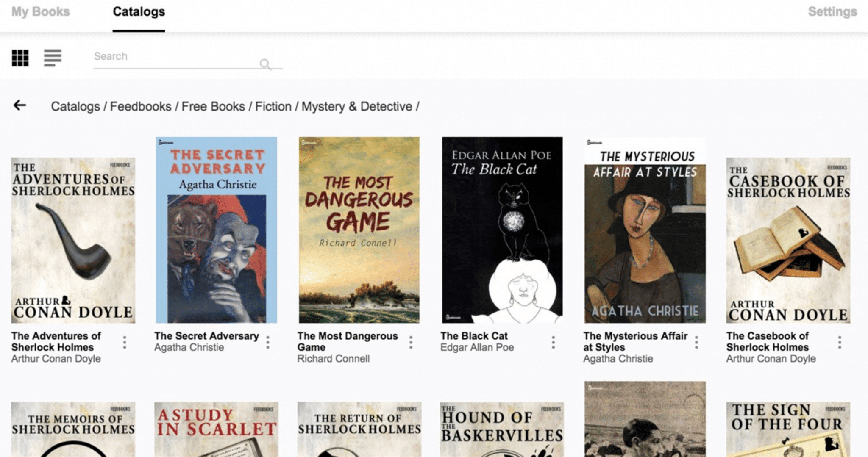The image size is (868, 457).
Task: Open options menu for The Most Dangerous Game
Action: coord(411,342)
